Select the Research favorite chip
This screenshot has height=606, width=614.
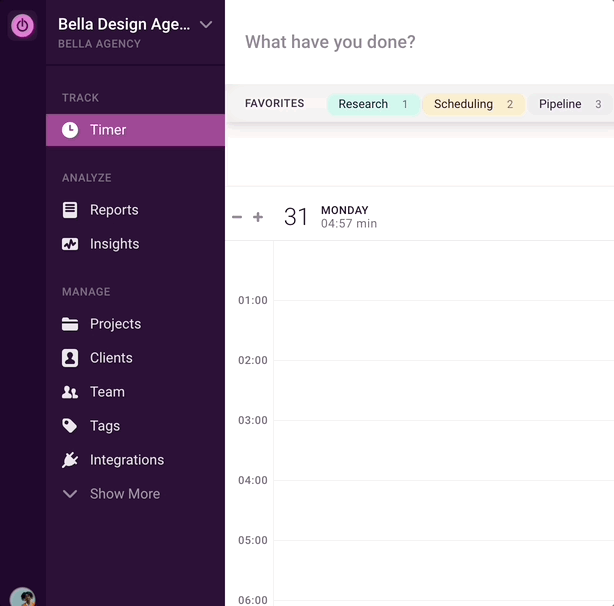pos(373,104)
